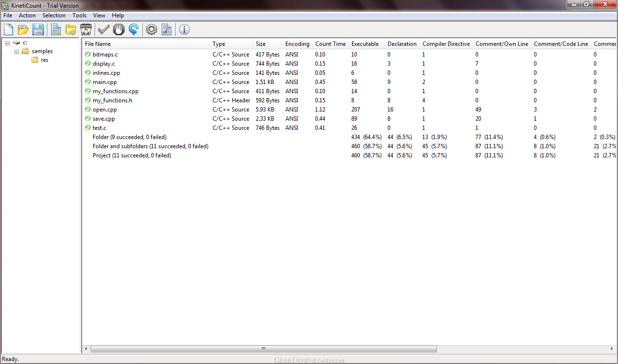Image resolution: width=618 pixels, height=364 pixels.
Task: Open settings via the gear icon
Action: [x=152, y=29]
